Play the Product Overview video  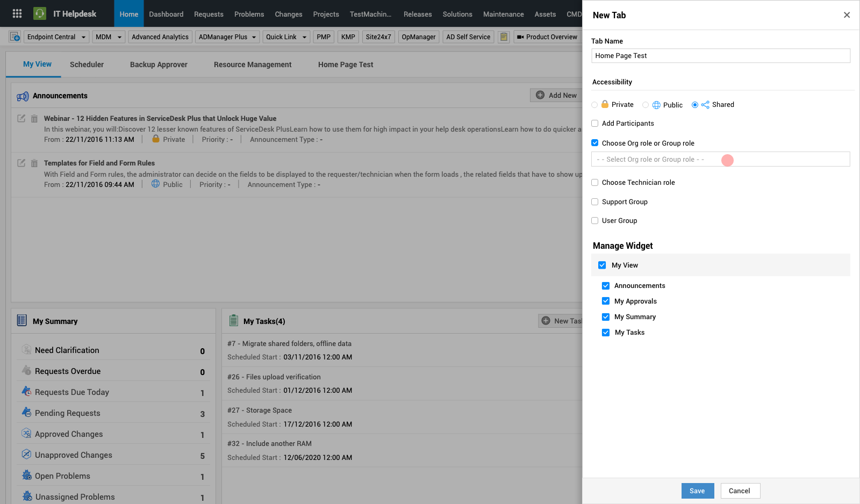(x=547, y=37)
